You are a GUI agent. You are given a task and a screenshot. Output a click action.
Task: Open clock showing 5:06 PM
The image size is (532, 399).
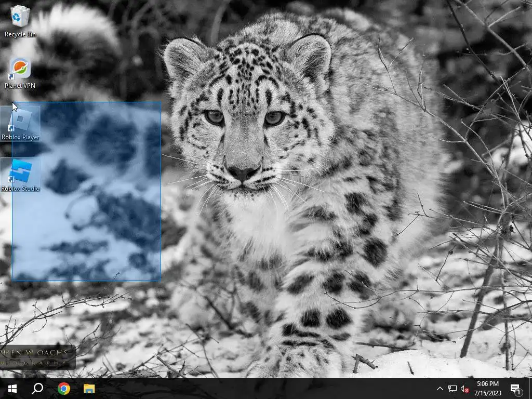[487, 389]
